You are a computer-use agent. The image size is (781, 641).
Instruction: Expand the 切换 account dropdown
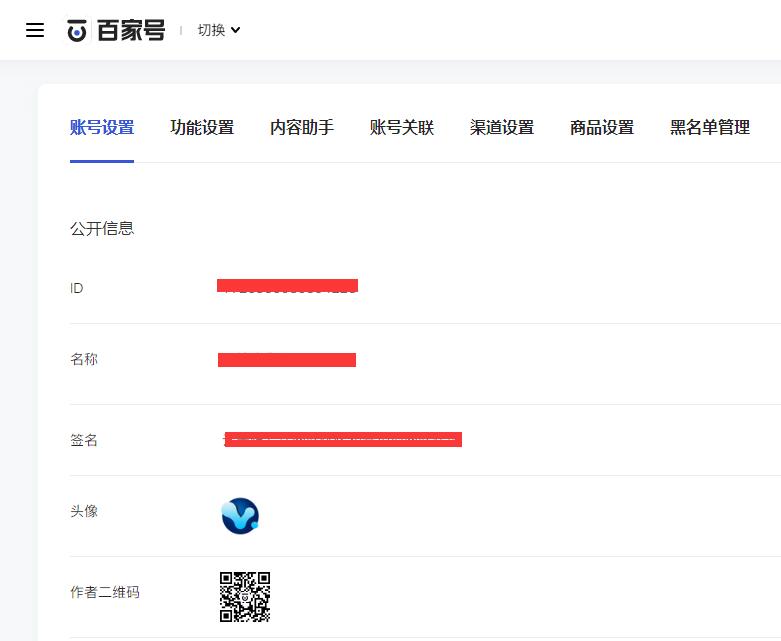pos(219,30)
